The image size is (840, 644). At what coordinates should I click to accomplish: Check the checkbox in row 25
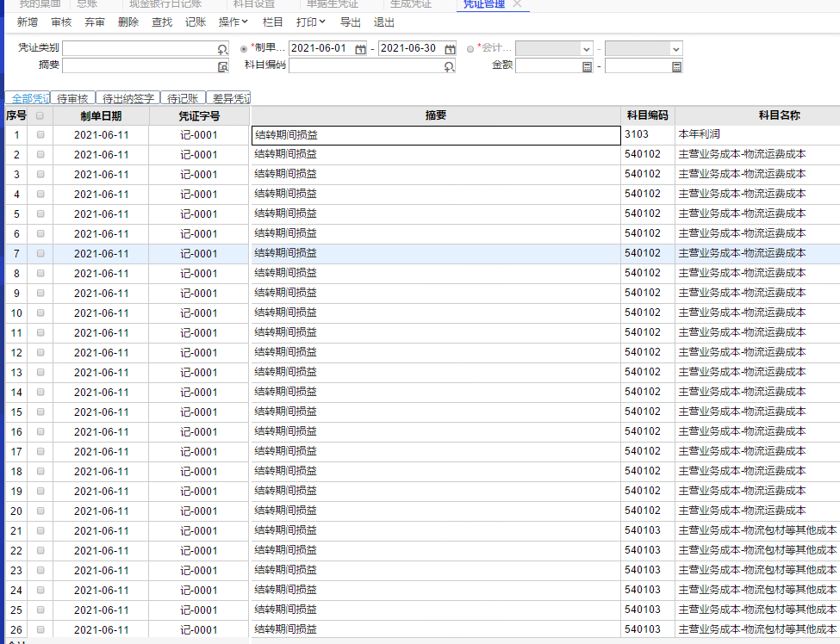tap(40, 610)
